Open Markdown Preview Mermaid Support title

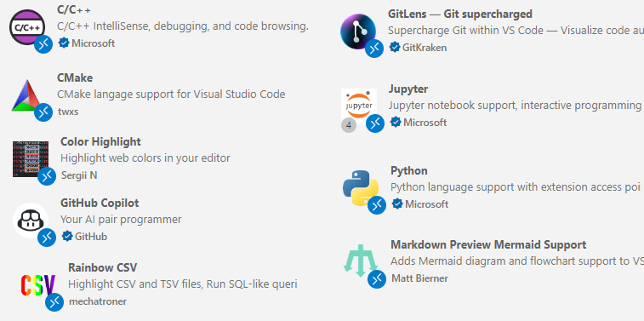pos(488,244)
